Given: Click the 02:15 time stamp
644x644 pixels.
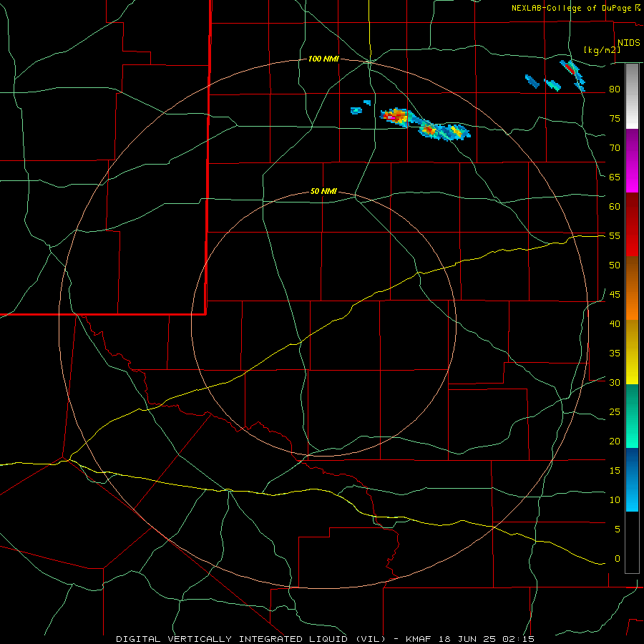Looking at the screenshot, I should point(519,639).
